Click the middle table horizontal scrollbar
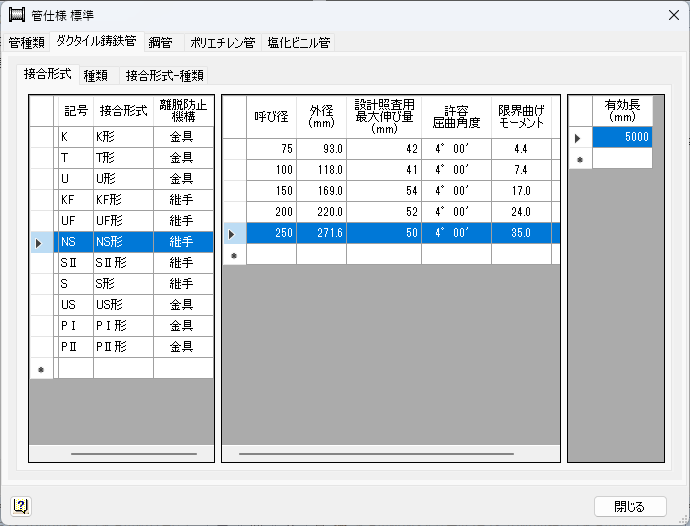The width and height of the screenshot is (690, 526). (x=390, y=454)
